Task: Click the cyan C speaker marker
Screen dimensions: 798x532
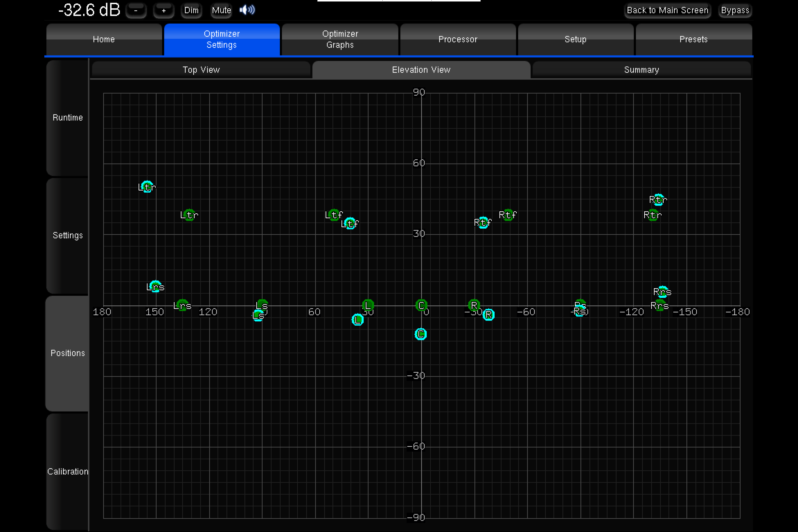Action: point(421,334)
